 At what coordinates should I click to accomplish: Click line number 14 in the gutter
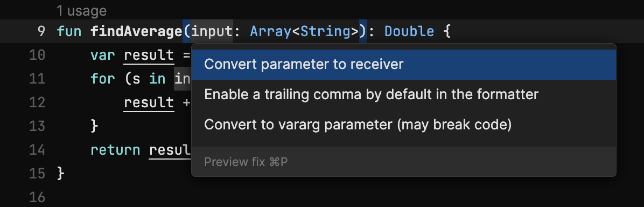tap(37, 150)
